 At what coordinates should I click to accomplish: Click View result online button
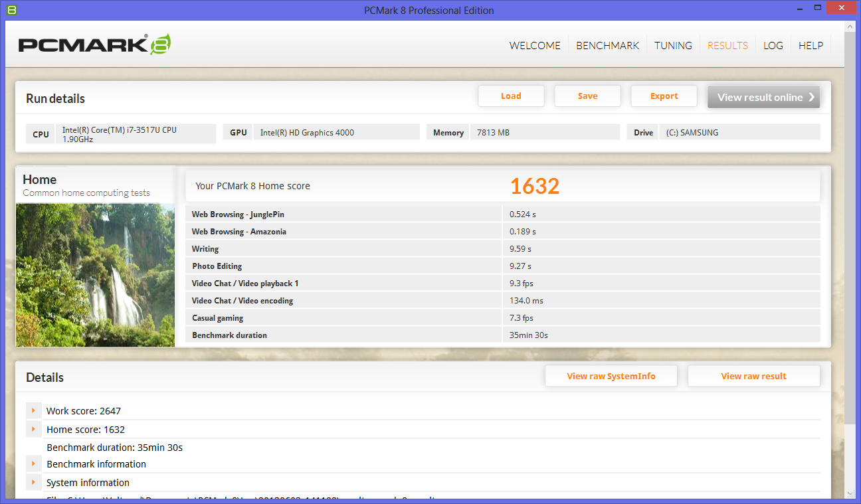pos(763,97)
